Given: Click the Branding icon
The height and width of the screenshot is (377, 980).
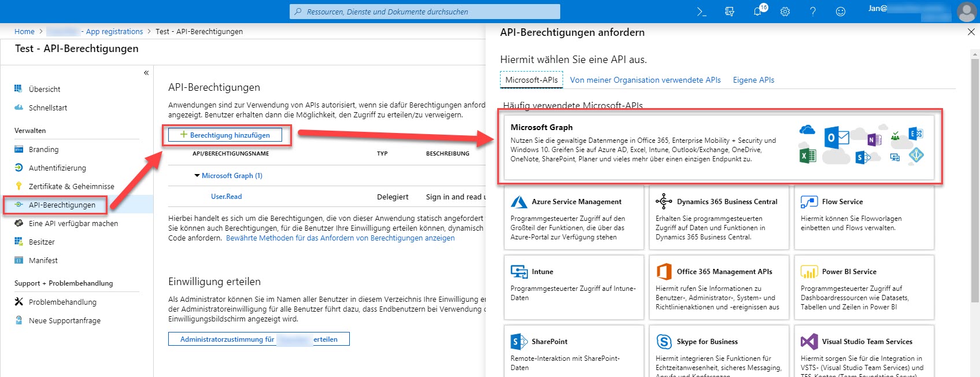Looking at the screenshot, I should (19, 149).
